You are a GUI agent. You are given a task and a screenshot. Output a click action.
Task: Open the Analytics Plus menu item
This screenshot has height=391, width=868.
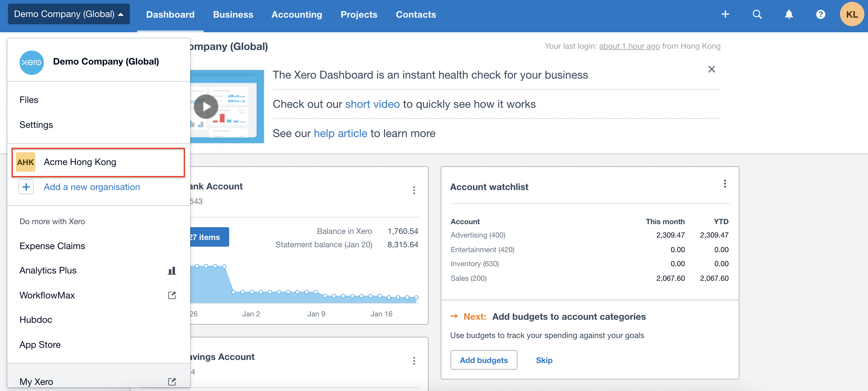(48, 270)
